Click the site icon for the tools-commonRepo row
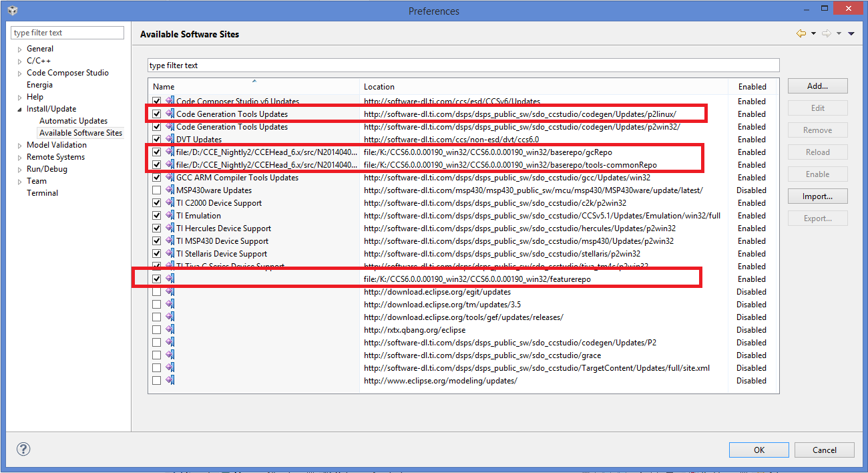868x473 pixels. pyautogui.click(x=170, y=164)
